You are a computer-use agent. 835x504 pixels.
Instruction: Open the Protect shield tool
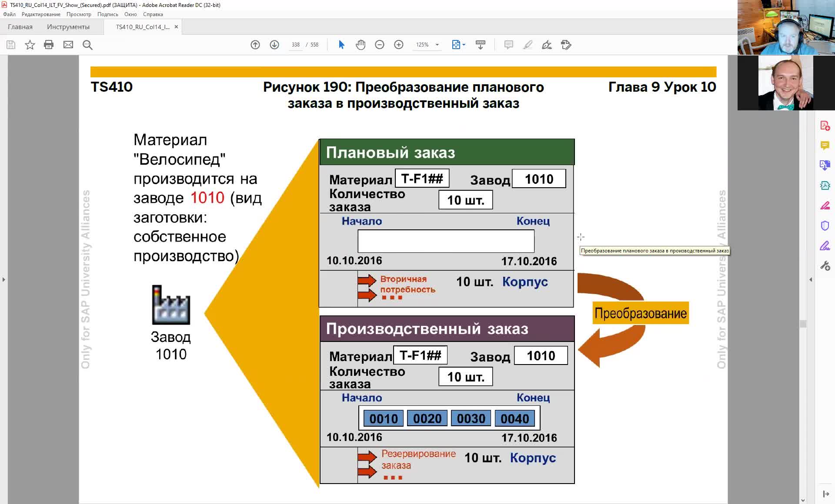click(x=825, y=225)
